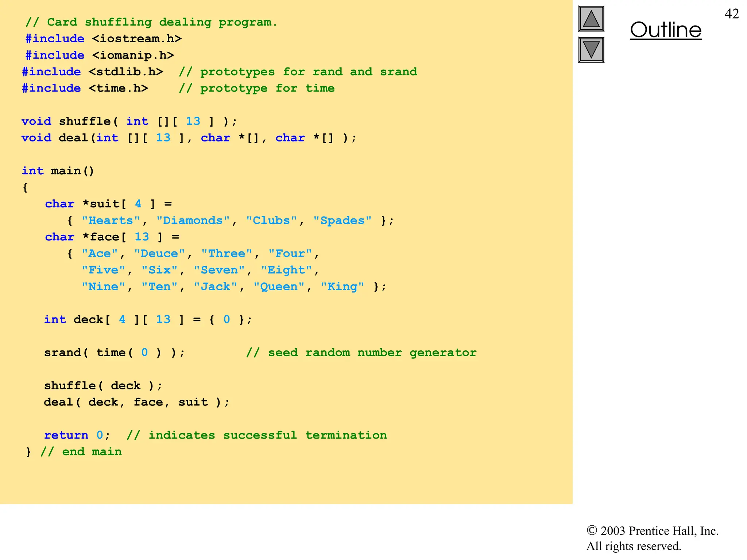Screen dimensions: 747x560
Task: Click the up arrow navigation icon
Action: 591,19
